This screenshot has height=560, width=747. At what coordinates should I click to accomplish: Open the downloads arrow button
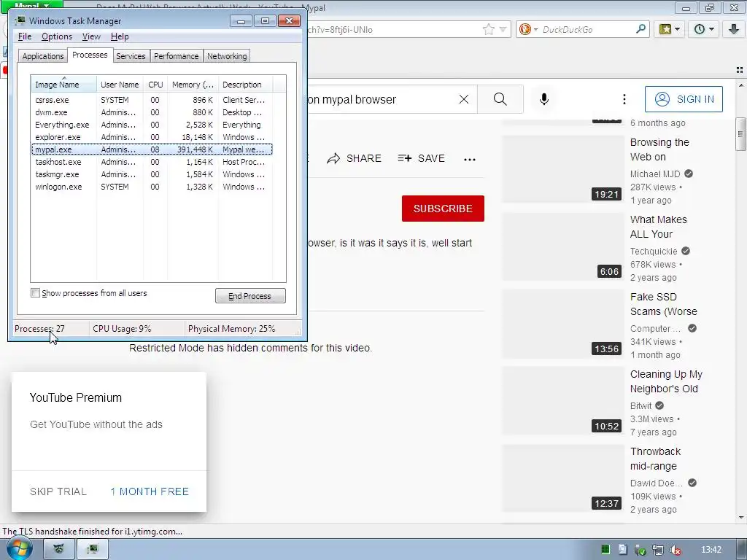pos(734,29)
